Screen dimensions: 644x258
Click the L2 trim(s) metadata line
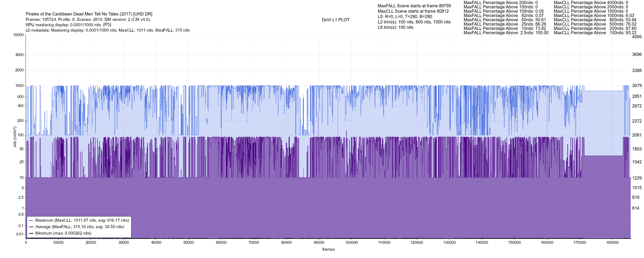point(414,22)
